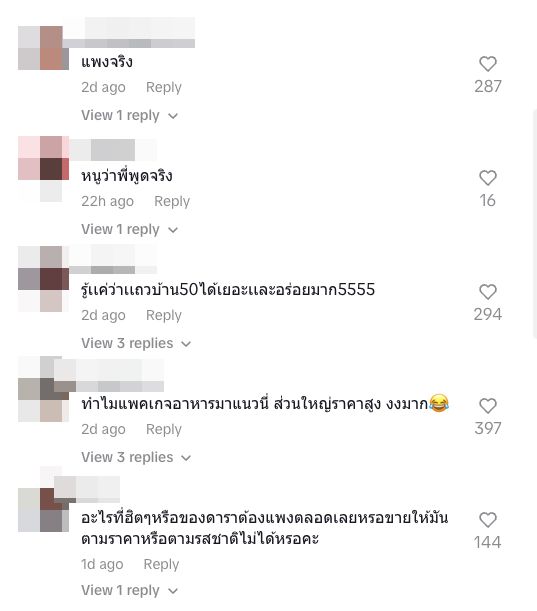The image size is (537, 611).
Task: View 3 replies under the 294-likes comment
Action: click(x=136, y=343)
